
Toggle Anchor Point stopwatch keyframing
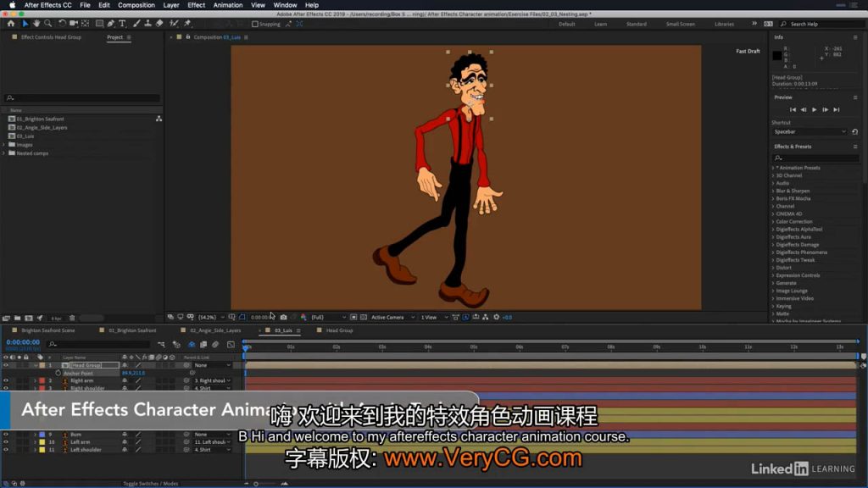(x=58, y=373)
